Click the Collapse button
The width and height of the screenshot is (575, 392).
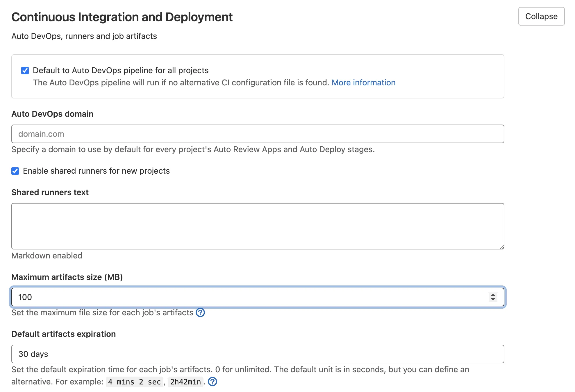541,17
